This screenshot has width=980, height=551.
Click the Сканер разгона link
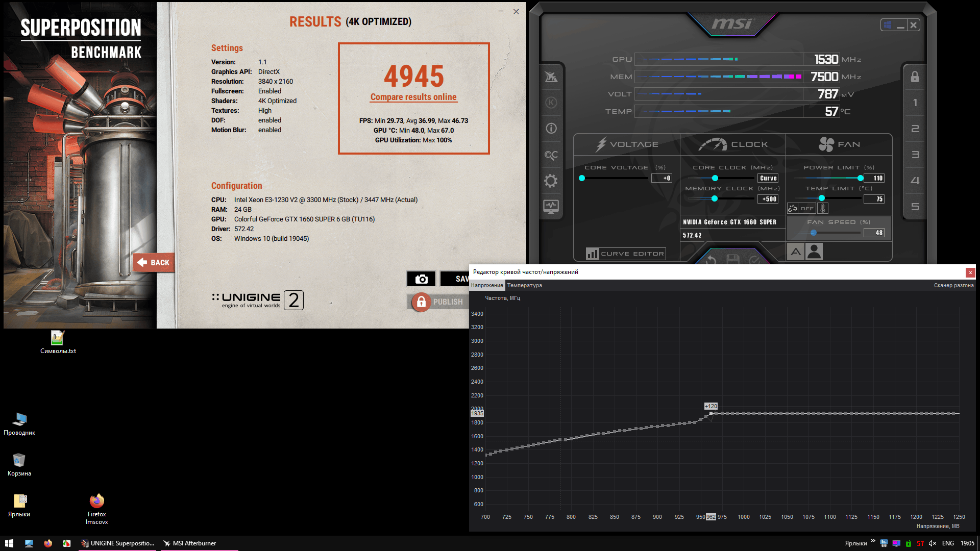953,285
